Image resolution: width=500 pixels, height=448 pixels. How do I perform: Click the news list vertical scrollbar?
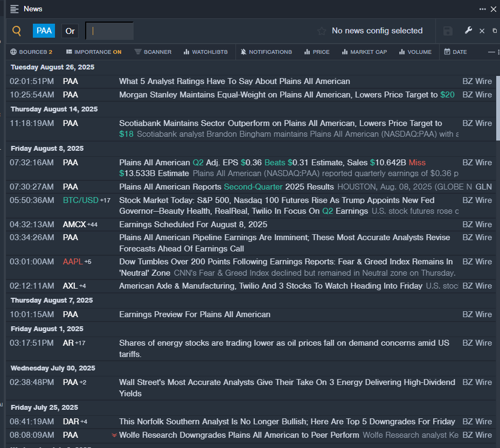(498, 108)
